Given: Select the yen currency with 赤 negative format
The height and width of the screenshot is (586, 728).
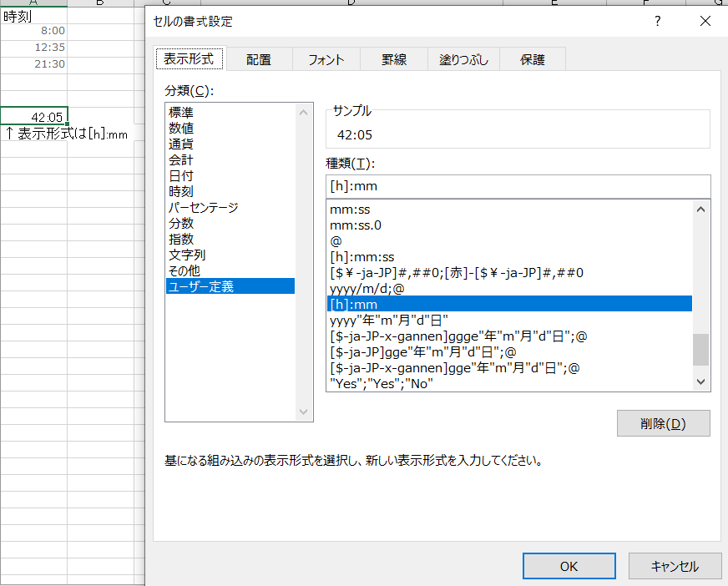Looking at the screenshot, I should (x=509, y=273).
